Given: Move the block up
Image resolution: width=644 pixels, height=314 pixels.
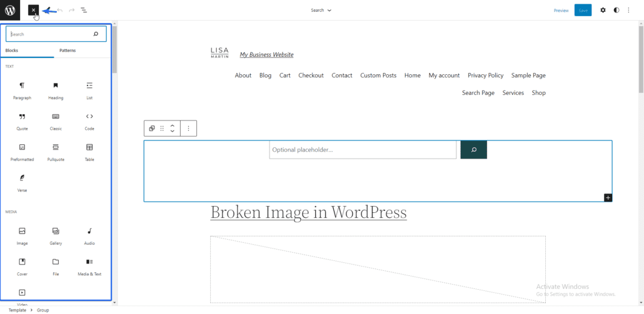Looking at the screenshot, I should click(173, 125).
